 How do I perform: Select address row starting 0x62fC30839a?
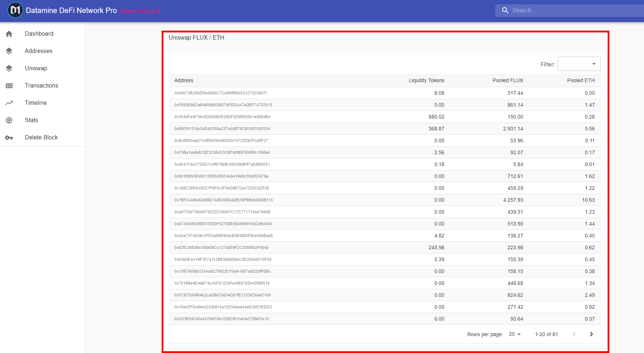click(x=384, y=247)
